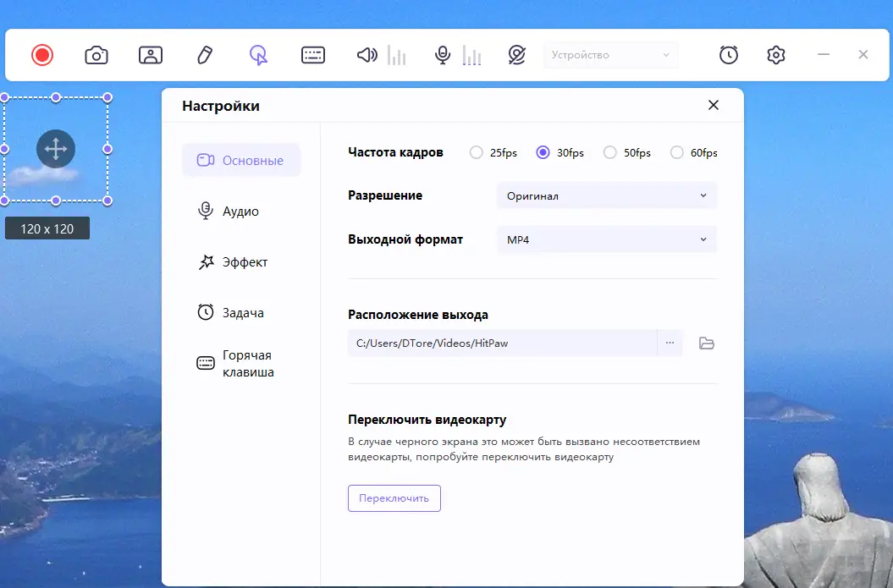
Task: Toggle the microphone input
Action: (441, 54)
